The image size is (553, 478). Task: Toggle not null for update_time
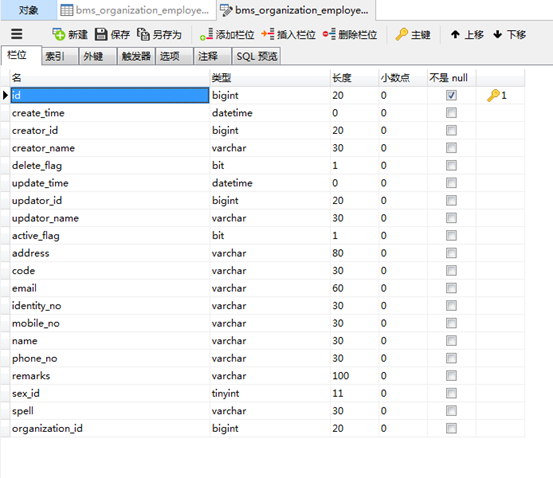[x=451, y=183]
